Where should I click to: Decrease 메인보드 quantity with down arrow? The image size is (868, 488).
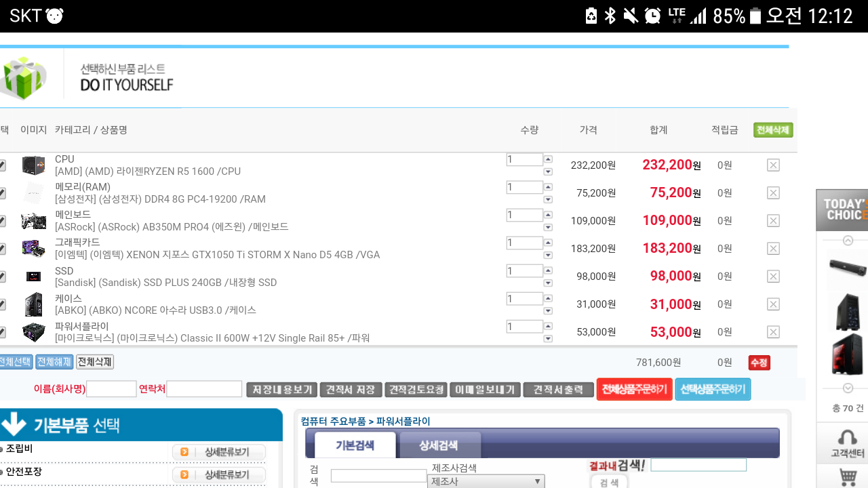(x=548, y=227)
